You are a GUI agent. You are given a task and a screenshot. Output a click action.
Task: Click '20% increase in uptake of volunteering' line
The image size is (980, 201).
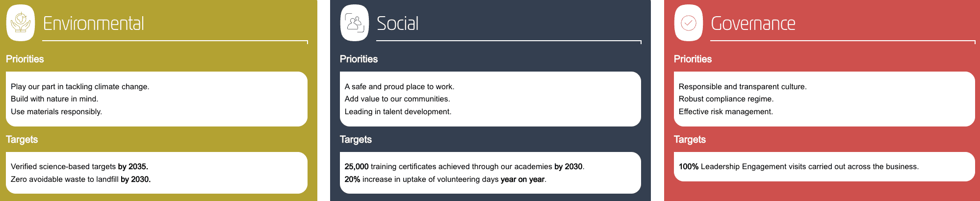[445, 179]
